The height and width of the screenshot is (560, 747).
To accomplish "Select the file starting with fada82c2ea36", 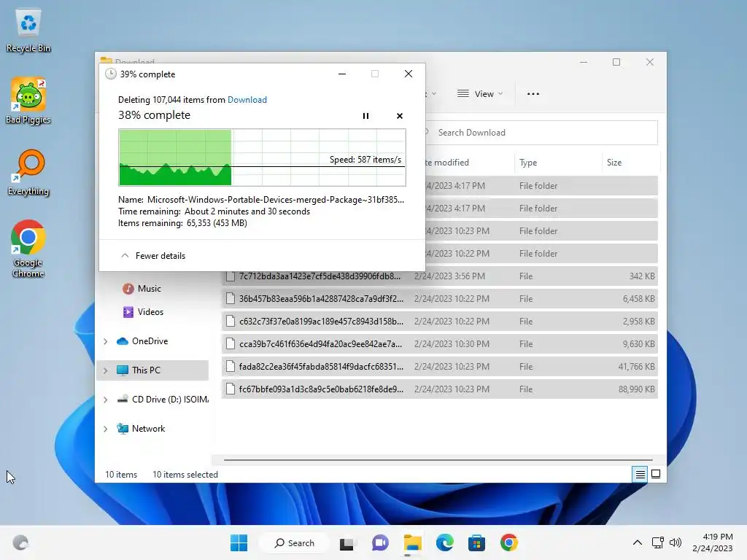I will coord(440,367).
